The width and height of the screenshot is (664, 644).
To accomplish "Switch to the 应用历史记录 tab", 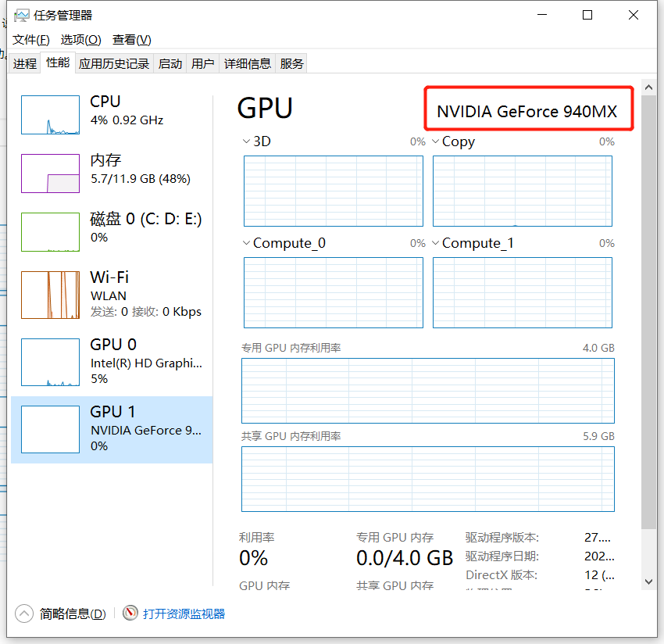I will point(114,63).
